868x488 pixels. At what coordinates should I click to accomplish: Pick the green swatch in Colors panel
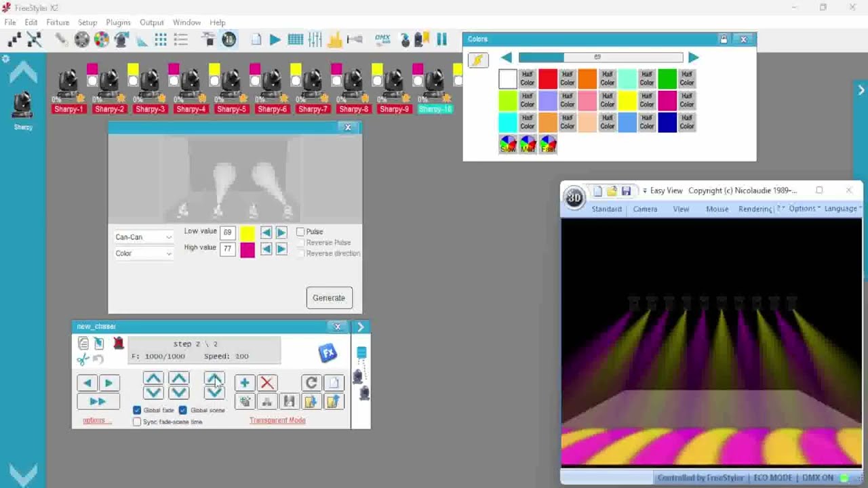pos(667,79)
